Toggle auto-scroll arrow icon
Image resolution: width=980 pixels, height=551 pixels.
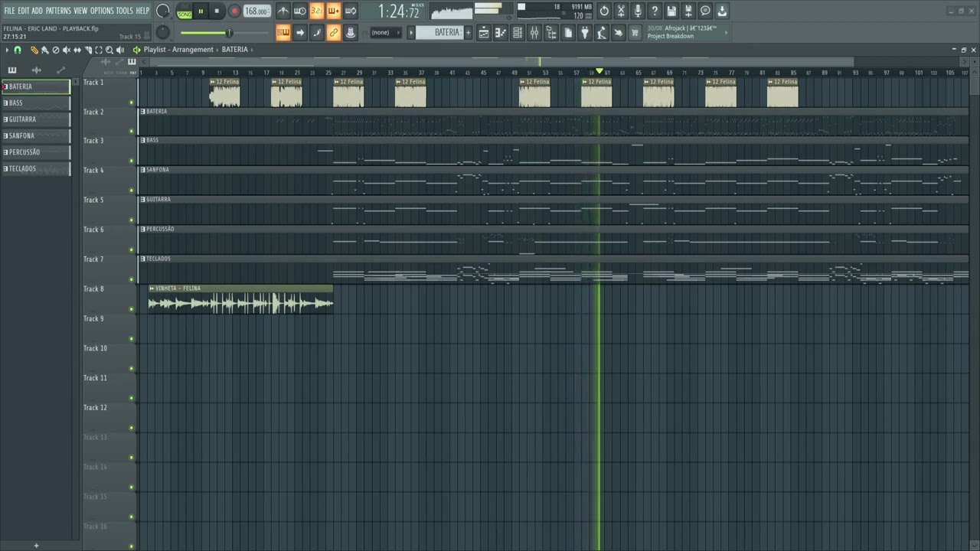coord(299,32)
